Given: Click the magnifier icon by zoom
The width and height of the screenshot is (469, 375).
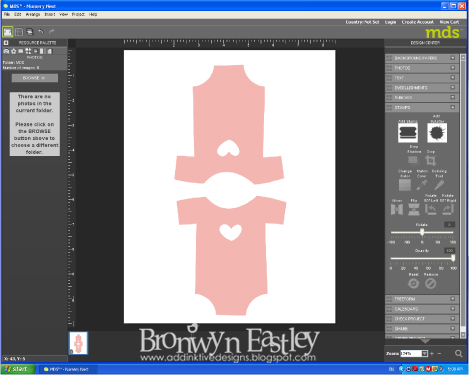Looking at the screenshot, I should [x=458, y=353].
